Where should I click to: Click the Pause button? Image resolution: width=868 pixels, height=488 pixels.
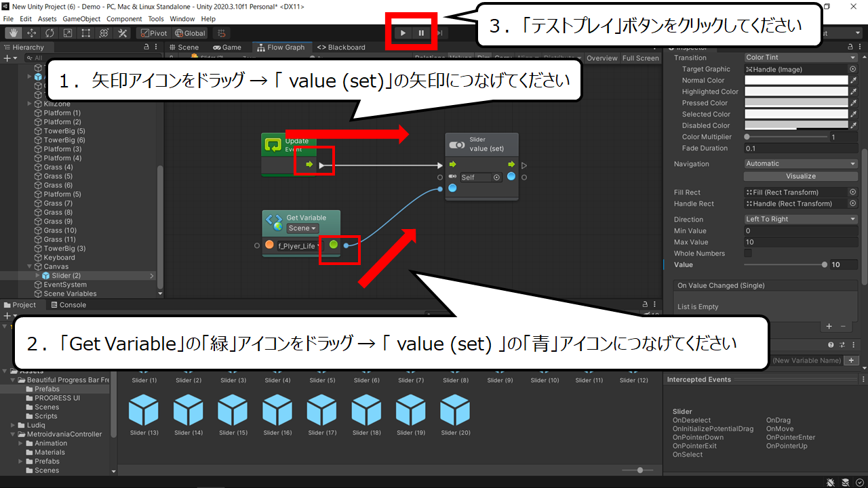(421, 33)
